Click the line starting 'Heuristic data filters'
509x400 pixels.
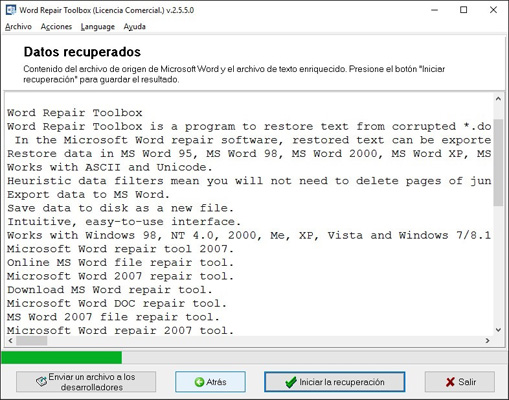[249, 181]
